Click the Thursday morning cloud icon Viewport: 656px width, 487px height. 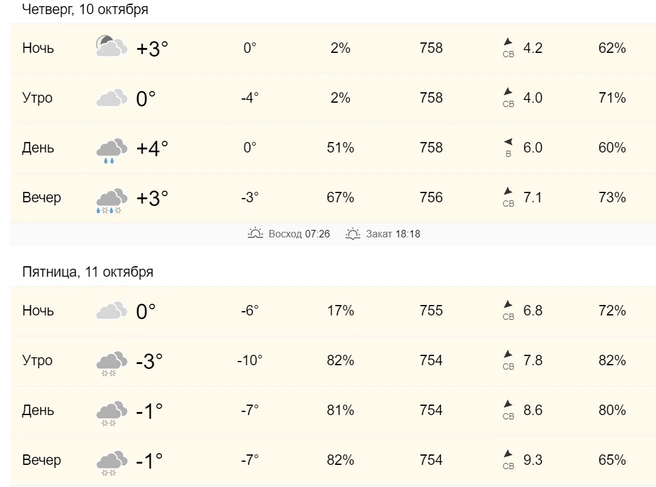111,98
